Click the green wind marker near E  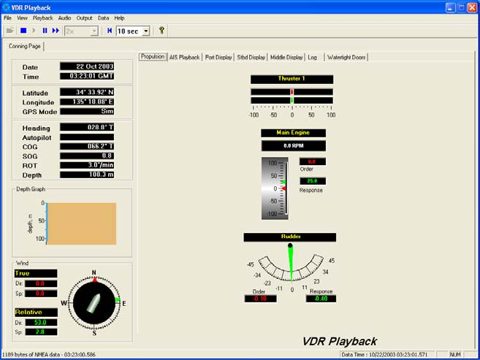coord(117,300)
